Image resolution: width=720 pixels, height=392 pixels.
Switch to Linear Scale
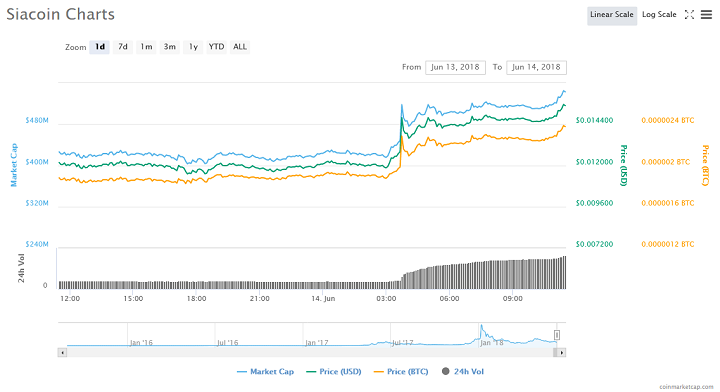[612, 15]
